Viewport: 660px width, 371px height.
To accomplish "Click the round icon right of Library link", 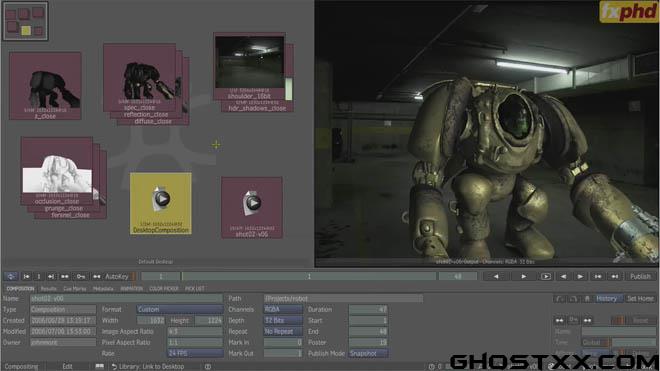I will (208, 366).
